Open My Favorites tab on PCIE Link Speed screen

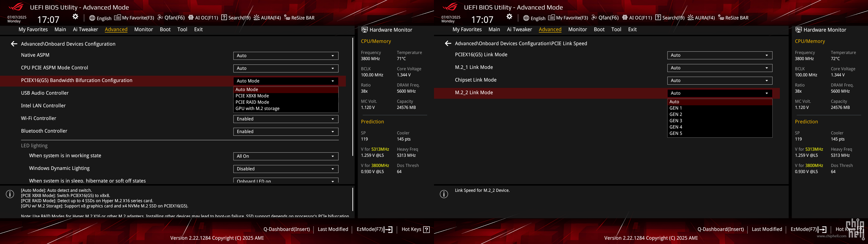467,29
